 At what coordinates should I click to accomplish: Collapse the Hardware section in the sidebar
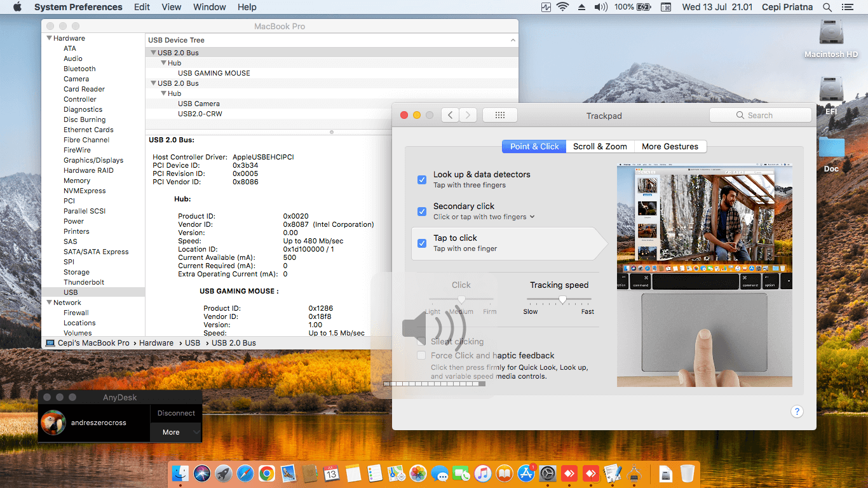(x=49, y=38)
